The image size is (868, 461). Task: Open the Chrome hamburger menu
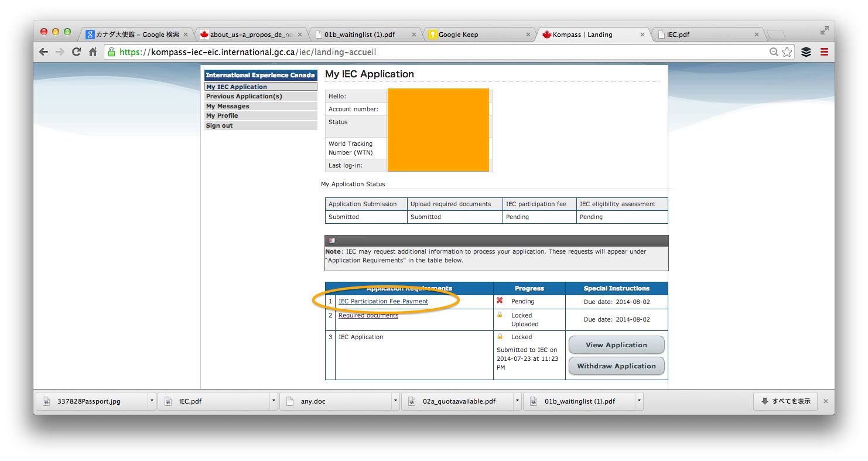pyautogui.click(x=824, y=52)
